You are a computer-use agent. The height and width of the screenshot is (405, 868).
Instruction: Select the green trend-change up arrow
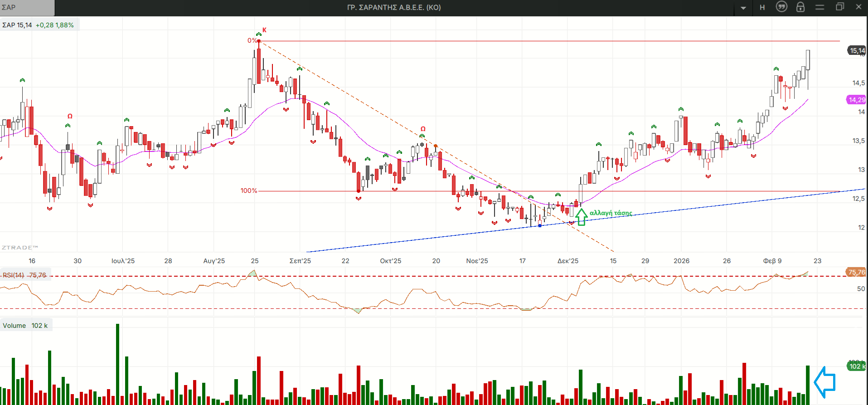[582, 217]
